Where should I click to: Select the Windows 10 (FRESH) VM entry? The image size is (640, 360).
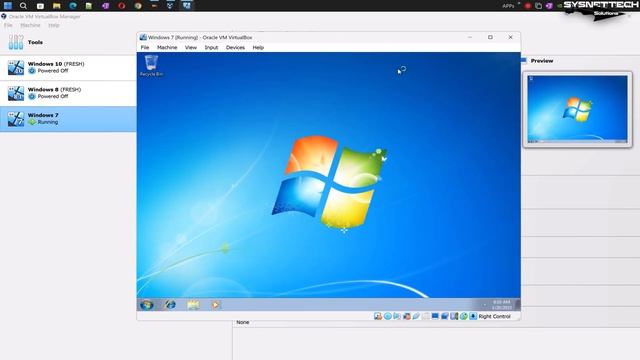click(68, 68)
